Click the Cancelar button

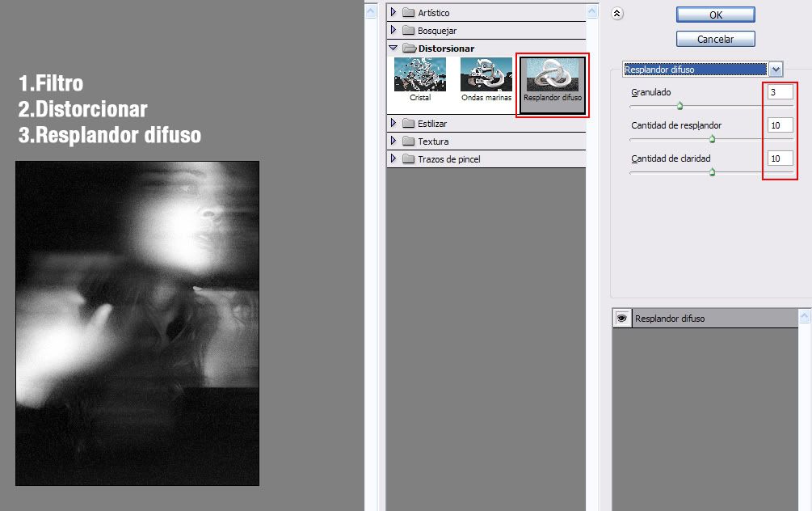(x=715, y=39)
